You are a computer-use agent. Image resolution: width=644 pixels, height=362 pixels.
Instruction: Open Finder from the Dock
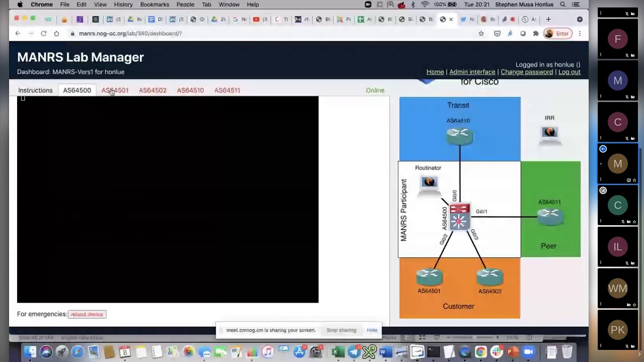(x=30, y=352)
